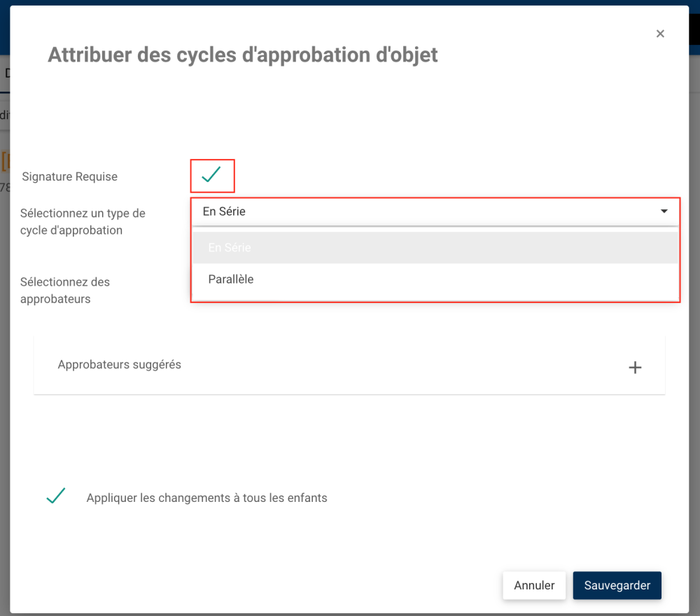700x616 pixels.
Task: Click "Appliquer les changements à tous les enfants" label
Action: (206, 498)
